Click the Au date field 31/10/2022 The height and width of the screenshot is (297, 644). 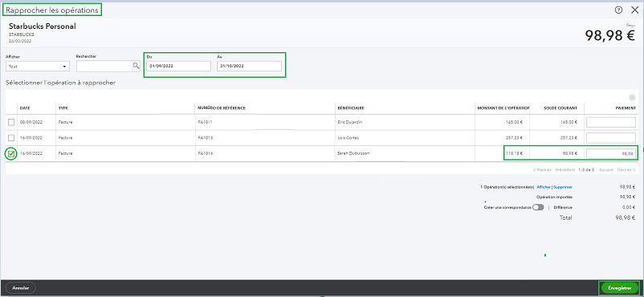coord(249,66)
